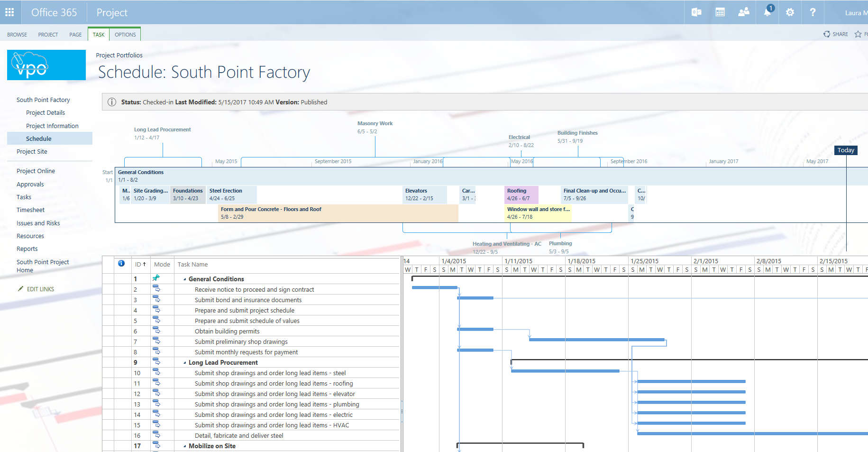This screenshot has width=868, height=452.
Task: Select the Steel Erection timeline bar
Action: 232,194
